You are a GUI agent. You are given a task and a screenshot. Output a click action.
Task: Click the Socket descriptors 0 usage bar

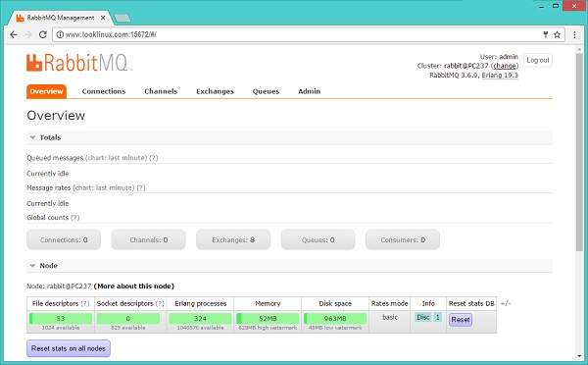pyautogui.click(x=127, y=319)
